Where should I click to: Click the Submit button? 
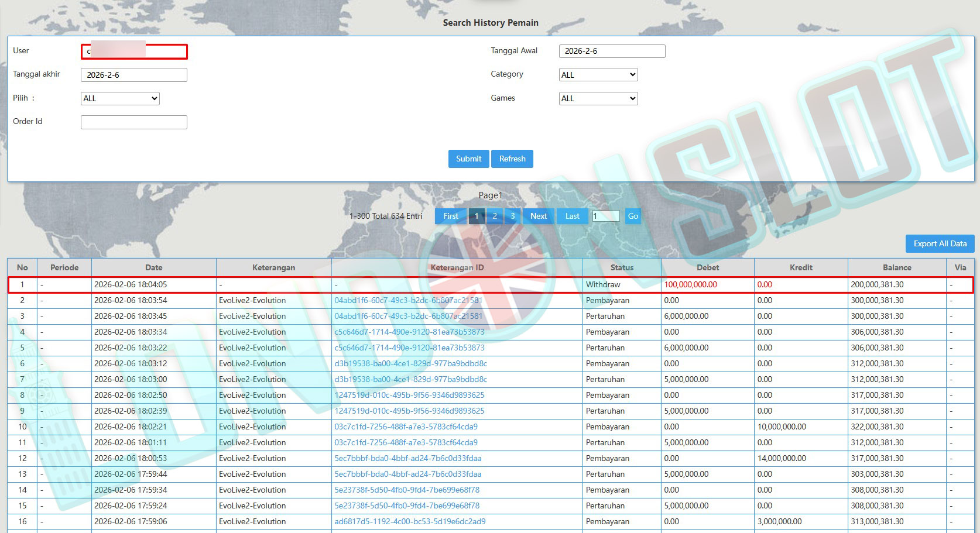point(468,159)
